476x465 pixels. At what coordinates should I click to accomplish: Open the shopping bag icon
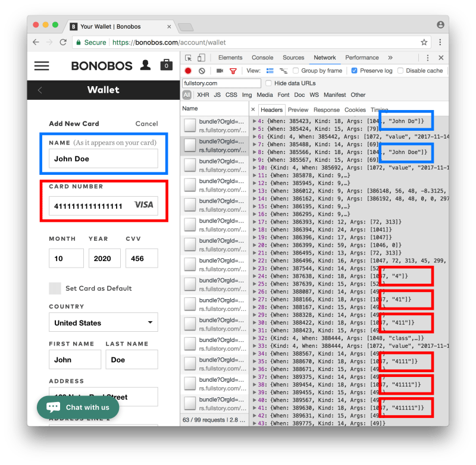click(x=166, y=65)
